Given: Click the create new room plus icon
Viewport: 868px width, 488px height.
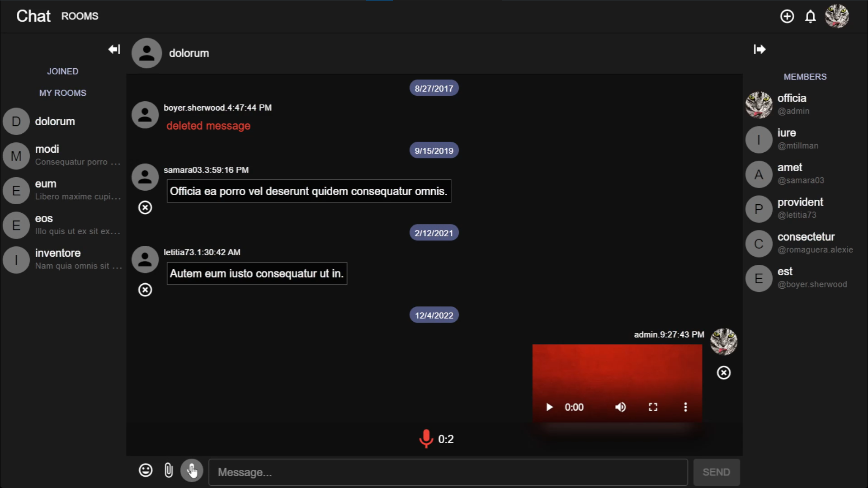Looking at the screenshot, I should [787, 16].
